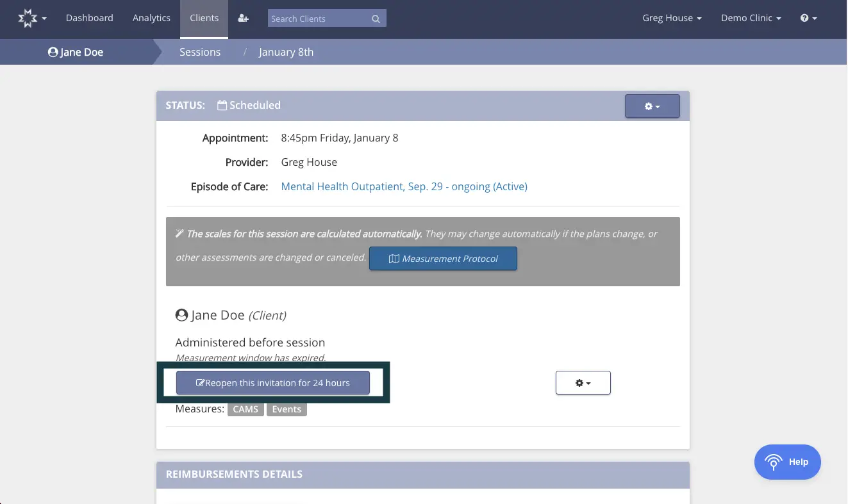Click the user icon beside Jane Doe breadcrumb
Viewport: 848px width, 504px height.
click(x=53, y=53)
